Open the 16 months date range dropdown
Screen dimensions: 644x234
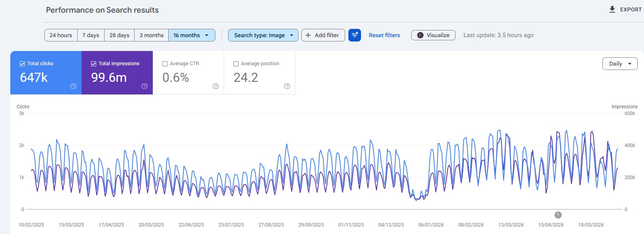192,35
